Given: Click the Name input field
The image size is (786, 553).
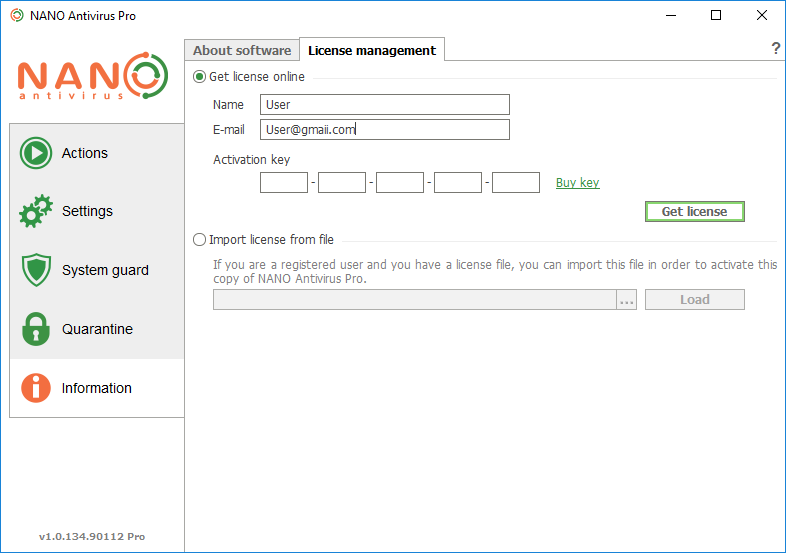Looking at the screenshot, I should coord(384,104).
